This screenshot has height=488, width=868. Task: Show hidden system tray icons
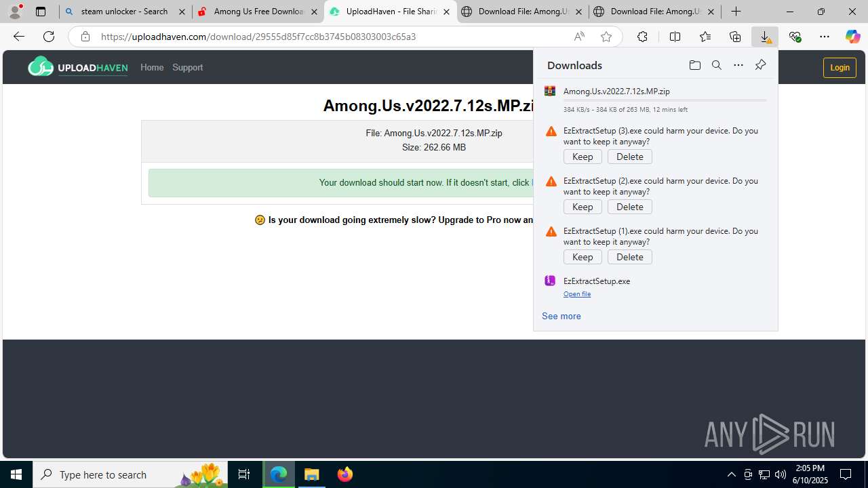(x=731, y=474)
